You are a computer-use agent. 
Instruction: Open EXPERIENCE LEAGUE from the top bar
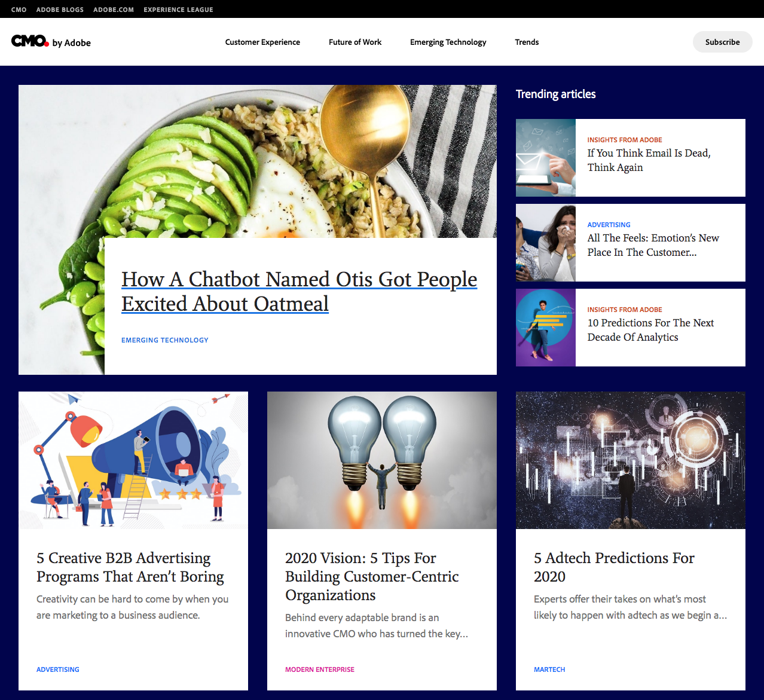pos(178,9)
